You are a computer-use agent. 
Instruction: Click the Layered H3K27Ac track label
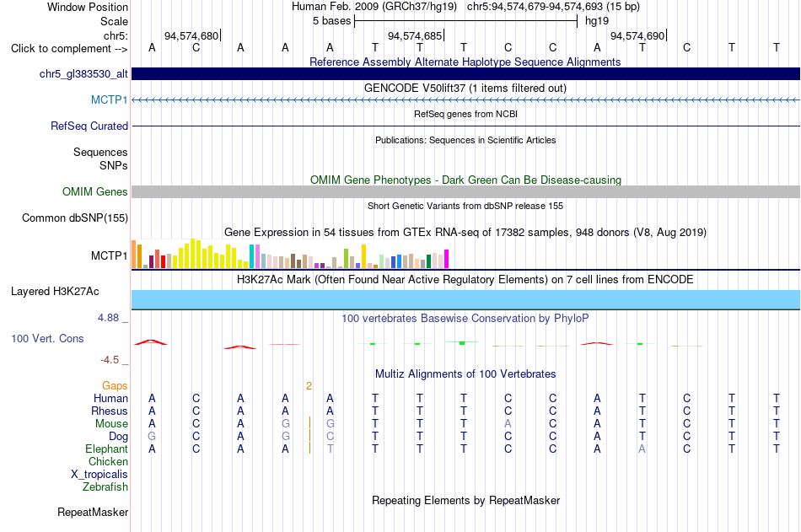pos(55,292)
